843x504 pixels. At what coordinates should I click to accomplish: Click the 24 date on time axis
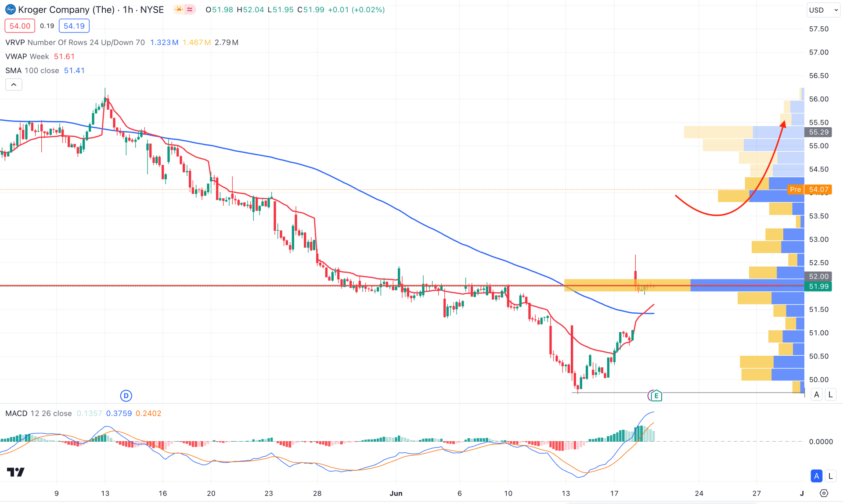(699, 493)
